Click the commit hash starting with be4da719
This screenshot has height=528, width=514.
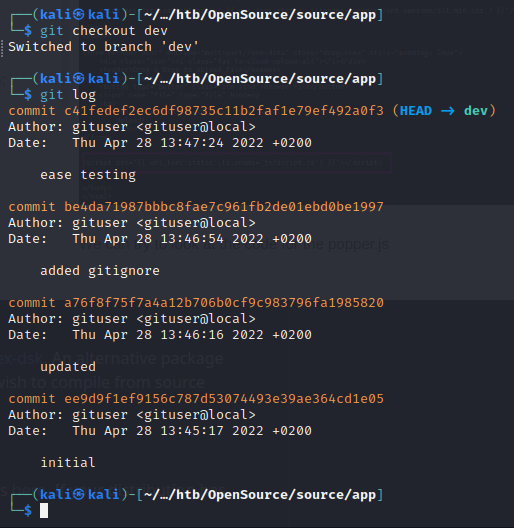tap(224, 207)
